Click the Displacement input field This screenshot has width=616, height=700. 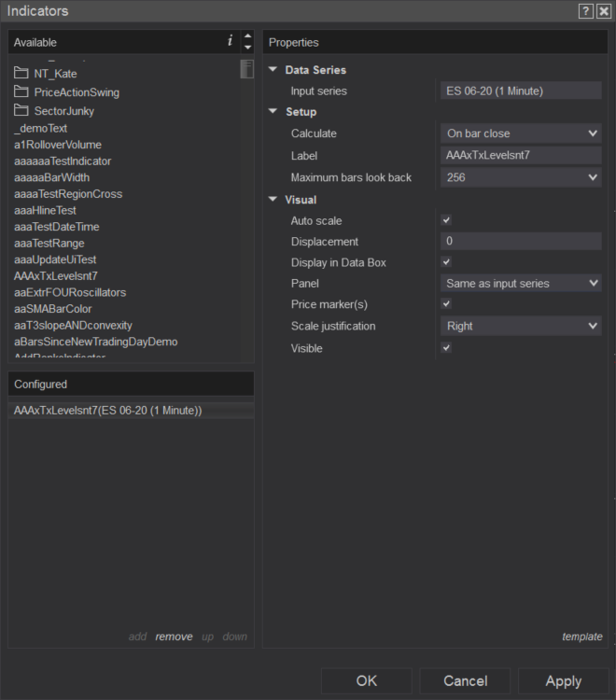520,242
